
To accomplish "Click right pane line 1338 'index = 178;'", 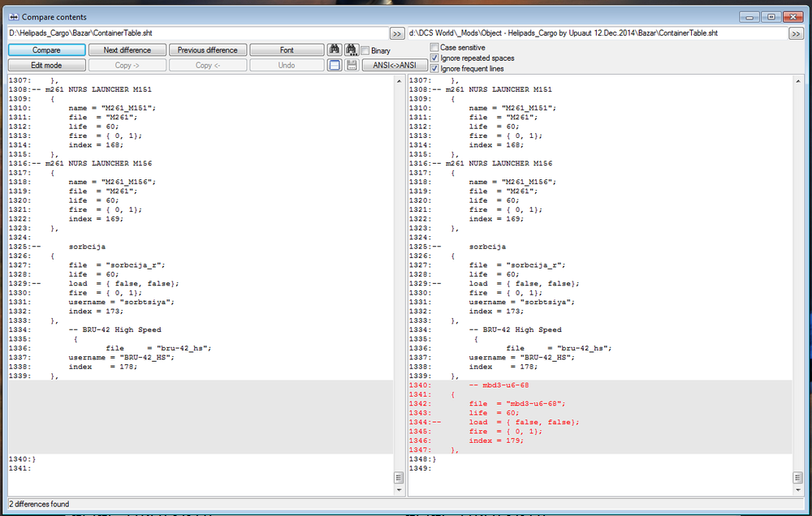I will point(503,367).
